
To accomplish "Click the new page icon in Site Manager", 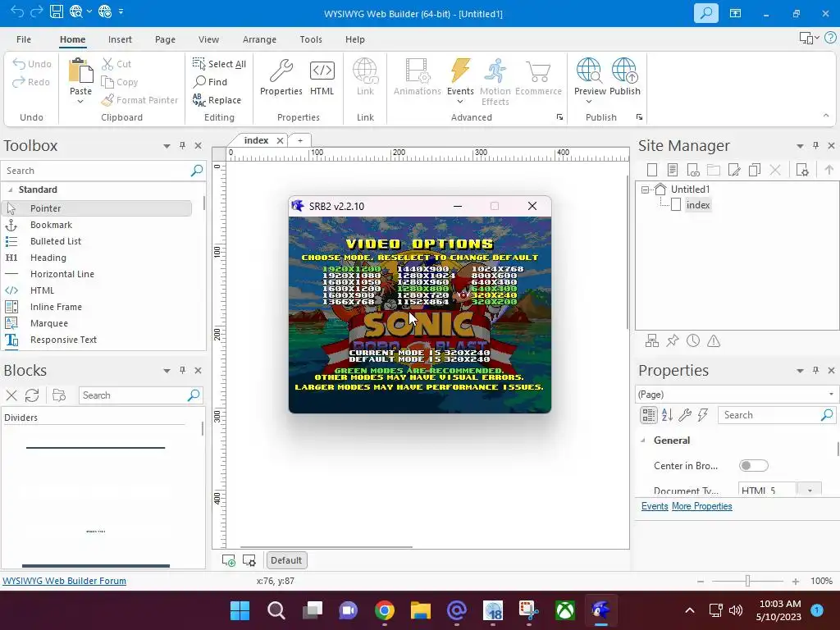I will click(652, 170).
